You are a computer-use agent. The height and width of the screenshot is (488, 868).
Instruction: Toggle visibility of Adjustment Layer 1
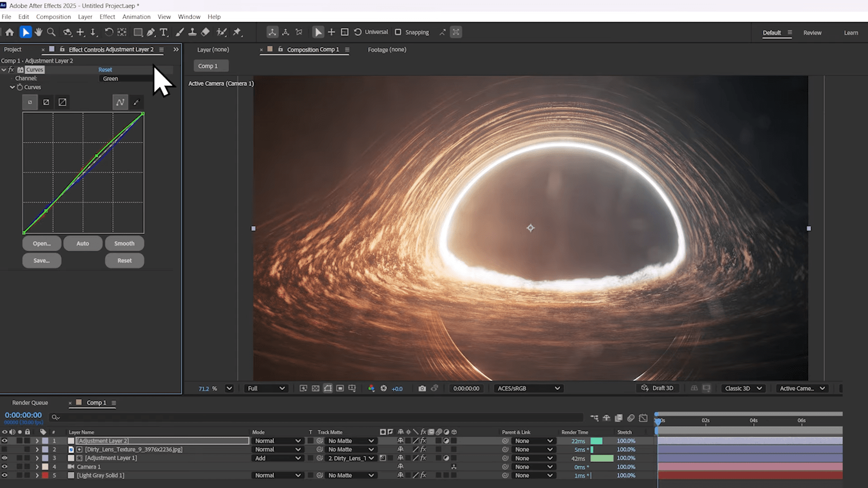[5, 458]
